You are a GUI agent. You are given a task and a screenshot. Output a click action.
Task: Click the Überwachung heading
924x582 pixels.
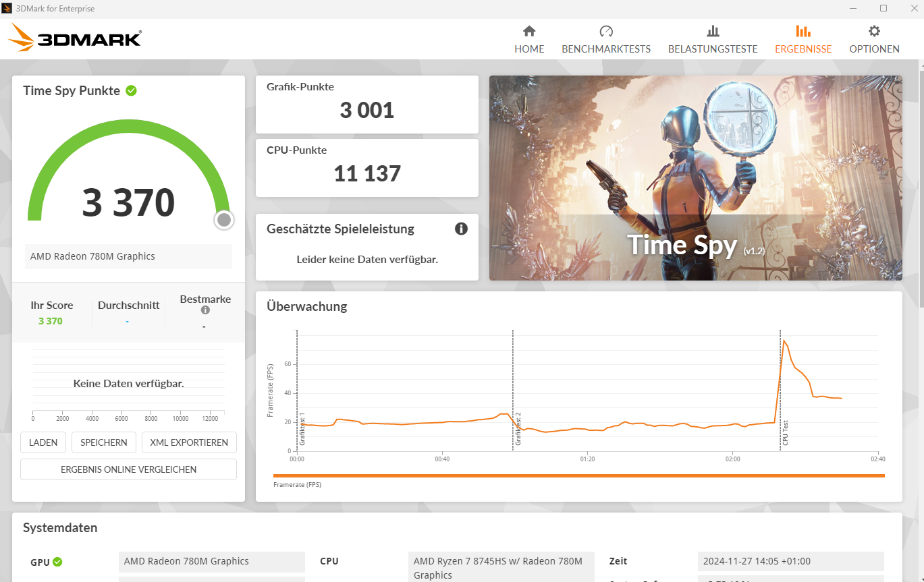306,306
